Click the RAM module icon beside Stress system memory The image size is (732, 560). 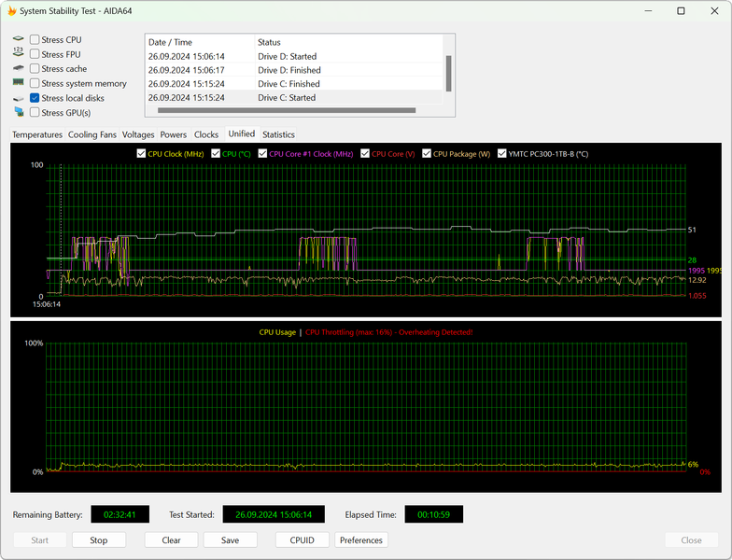(x=18, y=83)
